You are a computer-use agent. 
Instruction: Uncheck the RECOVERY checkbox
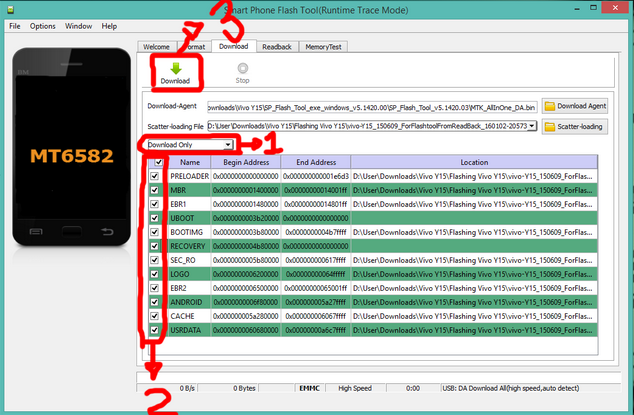coord(154,246)
